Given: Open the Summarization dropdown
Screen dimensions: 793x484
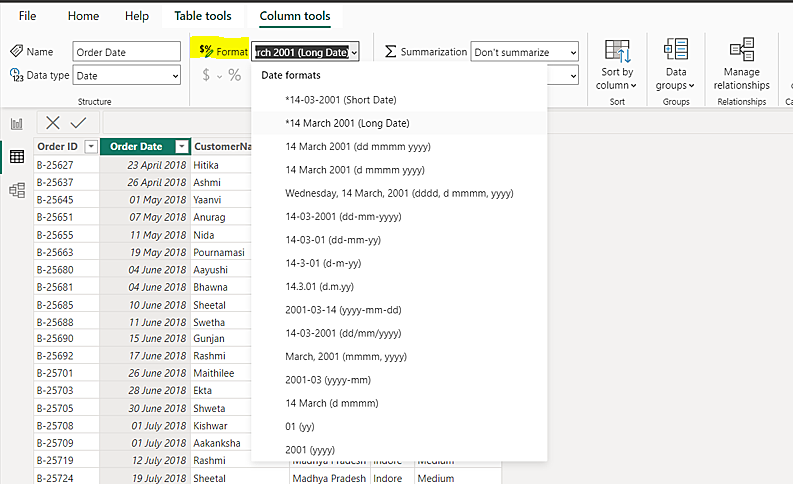Looking at the screenshot, I should 524,52.
